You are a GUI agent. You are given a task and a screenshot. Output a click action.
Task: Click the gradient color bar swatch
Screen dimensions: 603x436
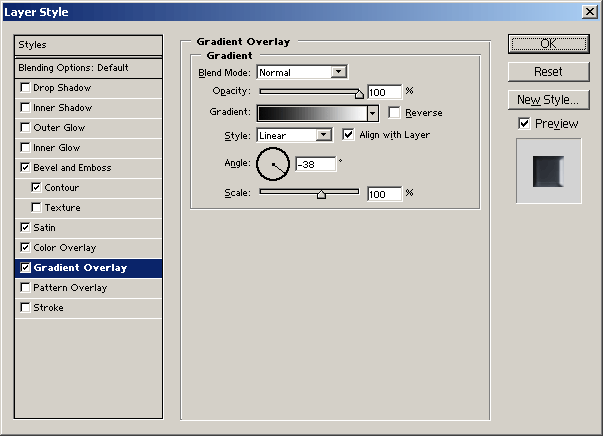[311, 114]
